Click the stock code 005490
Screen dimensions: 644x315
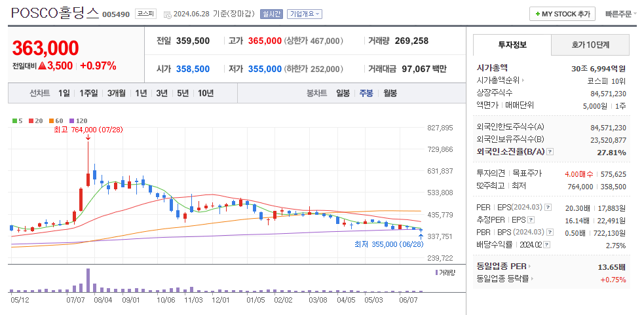[x=116, y=15]
